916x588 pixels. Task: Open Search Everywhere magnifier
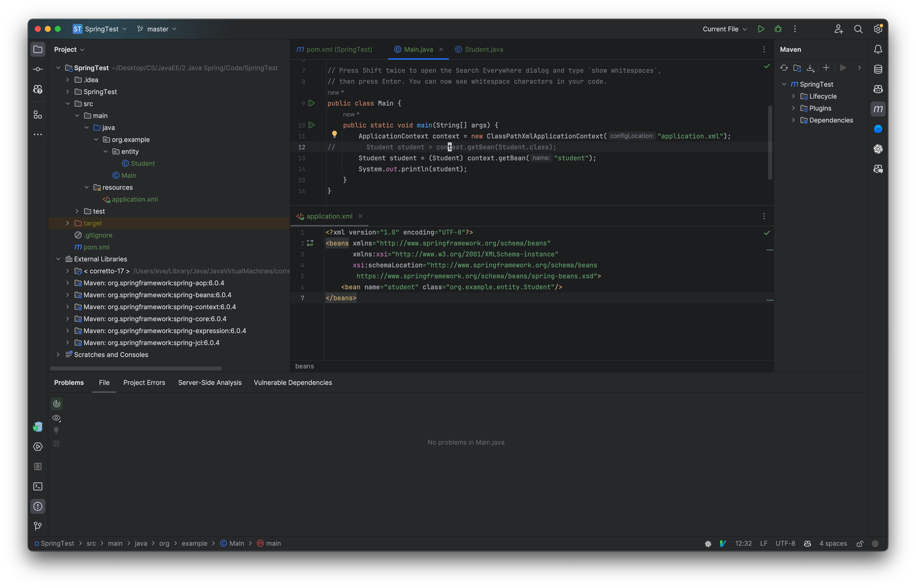[858, 29]
